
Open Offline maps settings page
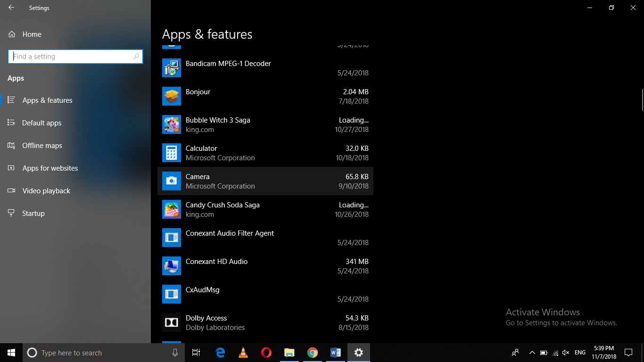[x=75, y=146]
